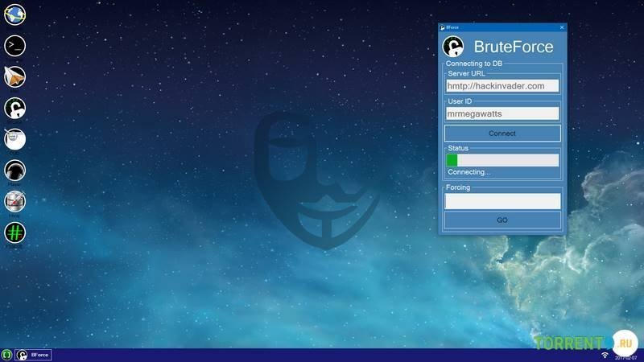The image size is (644, 362).
Task: Open the globe browser desktop icon
Action: (14, 14)
